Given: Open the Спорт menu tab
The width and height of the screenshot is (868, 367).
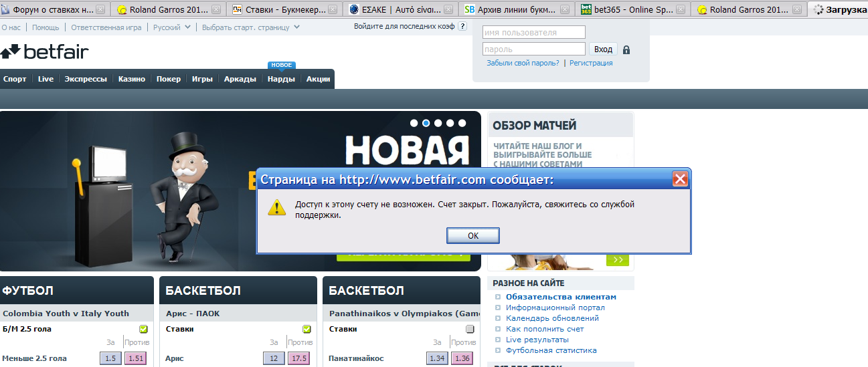Looking at the screenshot, I should (15, 79).
